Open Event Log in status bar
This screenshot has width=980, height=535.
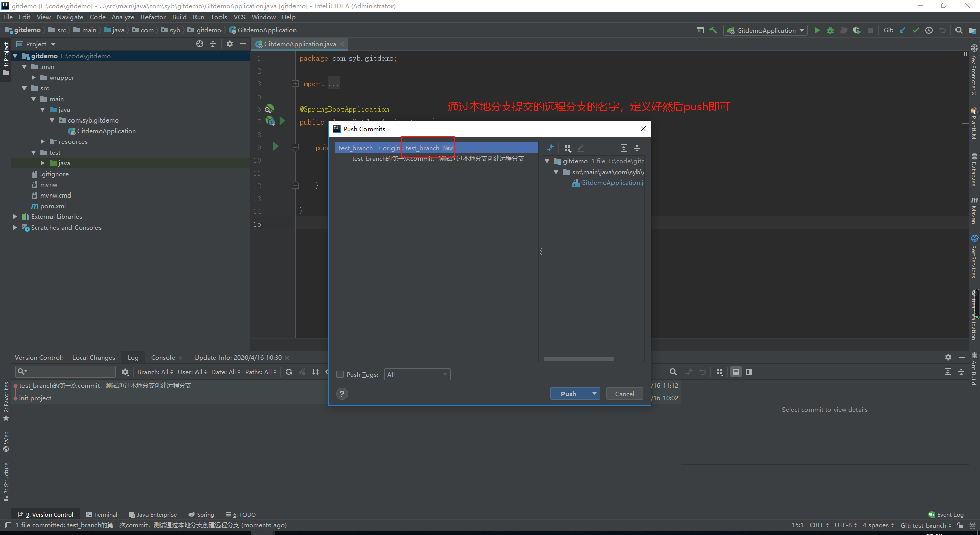point(946,514)
